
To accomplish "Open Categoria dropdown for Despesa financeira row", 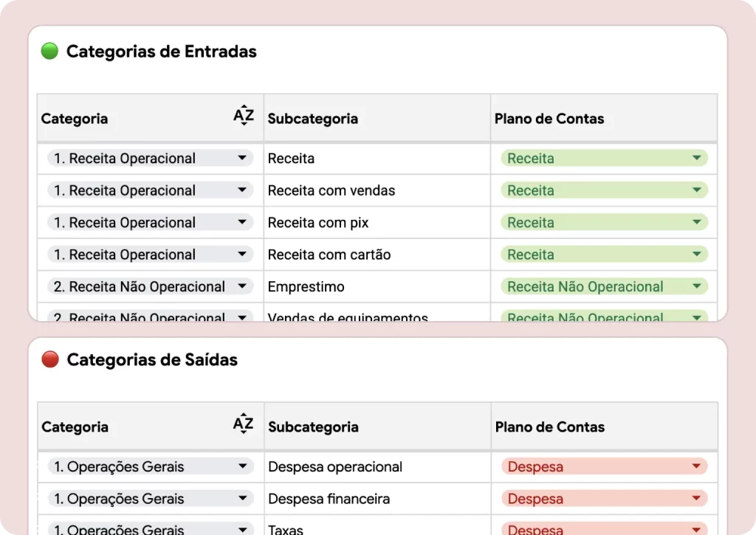I will click(151, 498).
